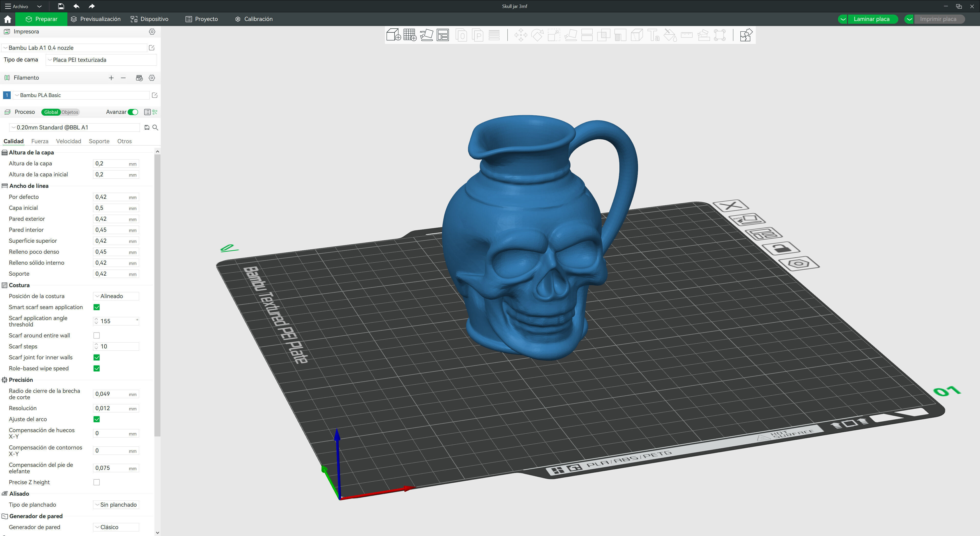Switch to the Proyecto tab
Screen dimensions: 980x536
[x=202, y=19]
